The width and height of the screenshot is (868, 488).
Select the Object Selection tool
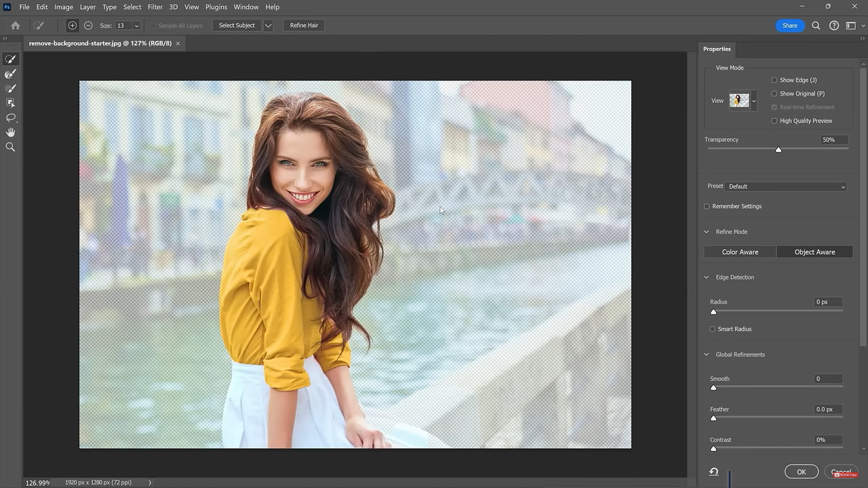pos(10,102)
